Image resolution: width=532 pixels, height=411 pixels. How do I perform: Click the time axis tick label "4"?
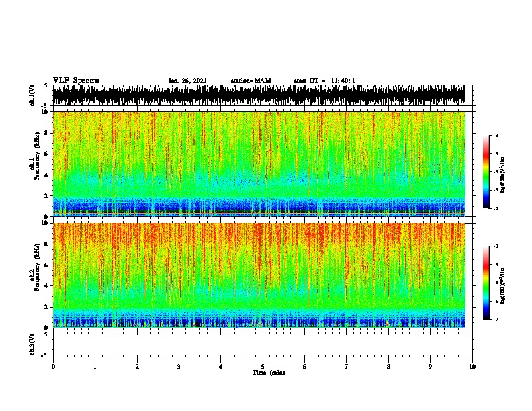pos(221,367)
